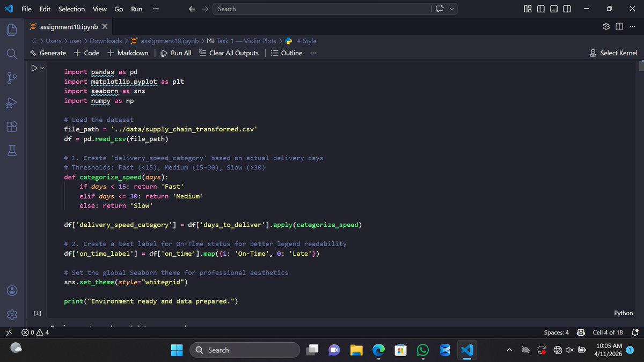Go forward with the right arrow
The width and height of the screenshot is (644, 362).
coord(206,9)
